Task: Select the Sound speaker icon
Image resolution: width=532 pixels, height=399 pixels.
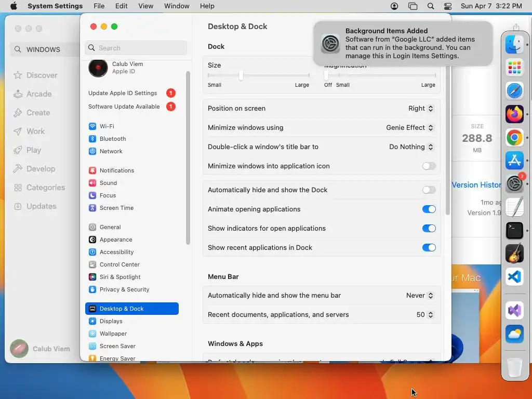Action: point(92,183)
